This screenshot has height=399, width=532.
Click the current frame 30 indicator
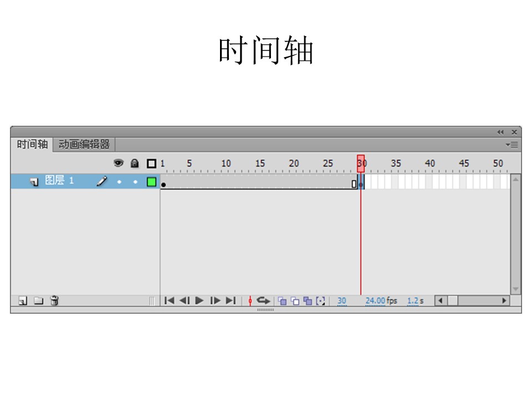coord(343,301)
